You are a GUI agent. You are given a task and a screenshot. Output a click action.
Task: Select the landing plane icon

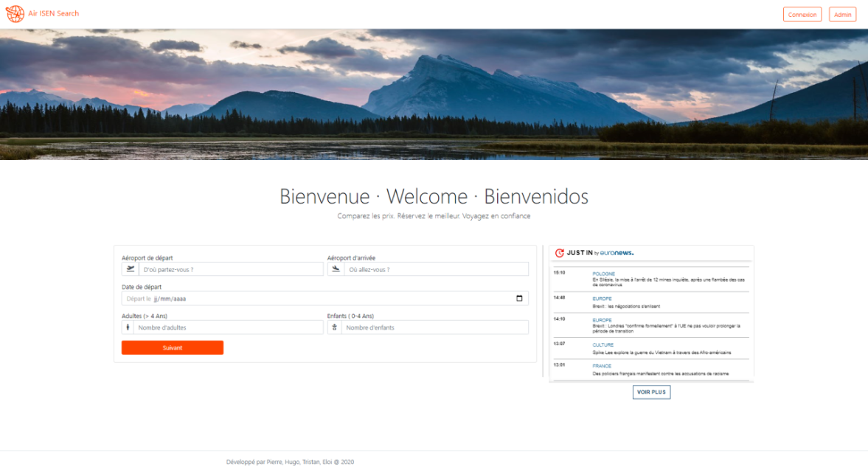point(336,268)
